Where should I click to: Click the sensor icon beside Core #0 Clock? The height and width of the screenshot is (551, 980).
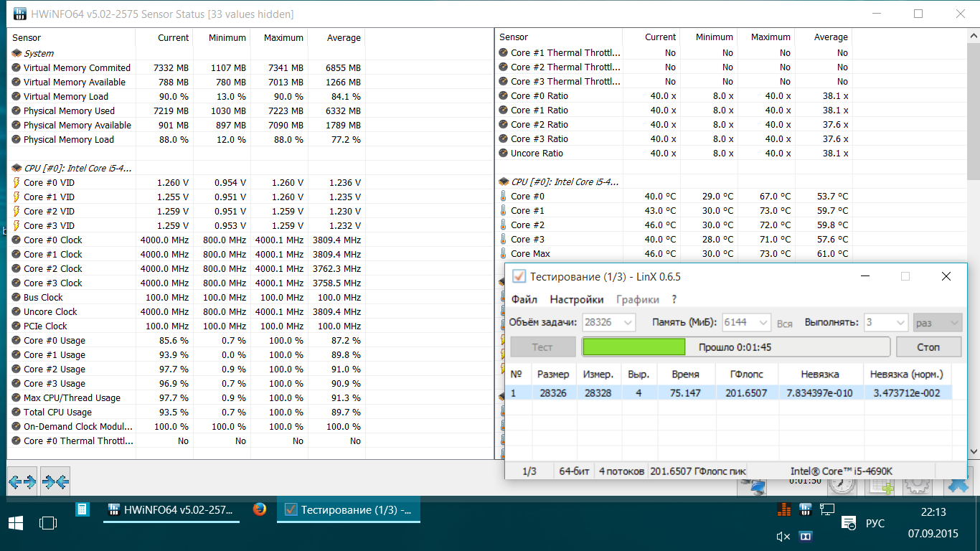tap(17, 240)
